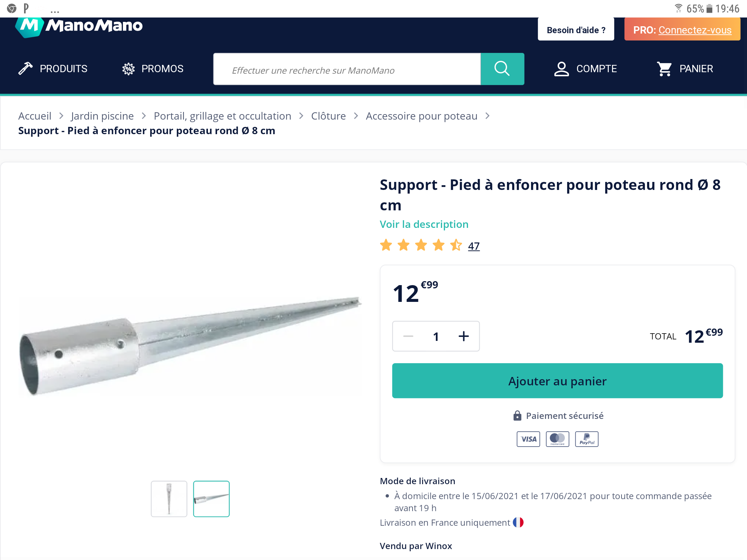Select the vertical post spike thumbnail
This screenshot has height=560, width=747.
pyautogui.click(x=169, y=498)
